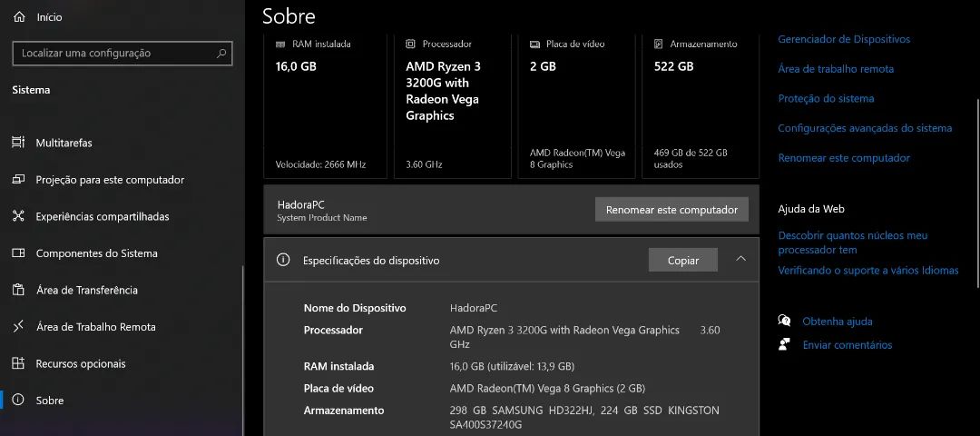
Task: Click the Obtenha ajuda link
Action: 838,322
